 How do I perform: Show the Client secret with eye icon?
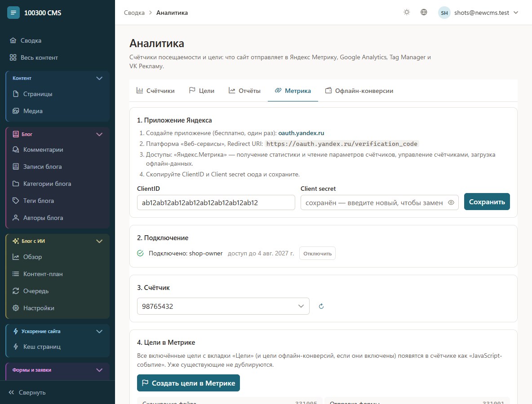pyautogui.click(x=451, y=203)
